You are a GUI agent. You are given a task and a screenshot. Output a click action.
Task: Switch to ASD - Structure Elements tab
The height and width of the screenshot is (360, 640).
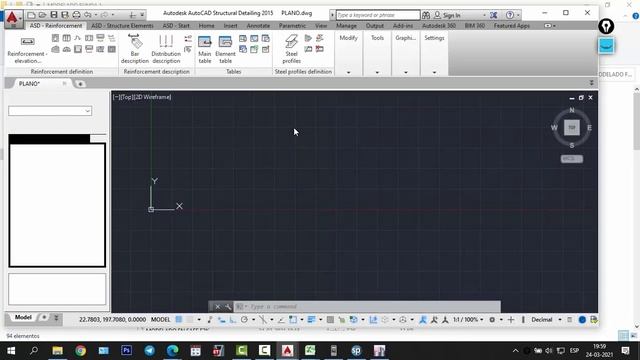point(122,26)
